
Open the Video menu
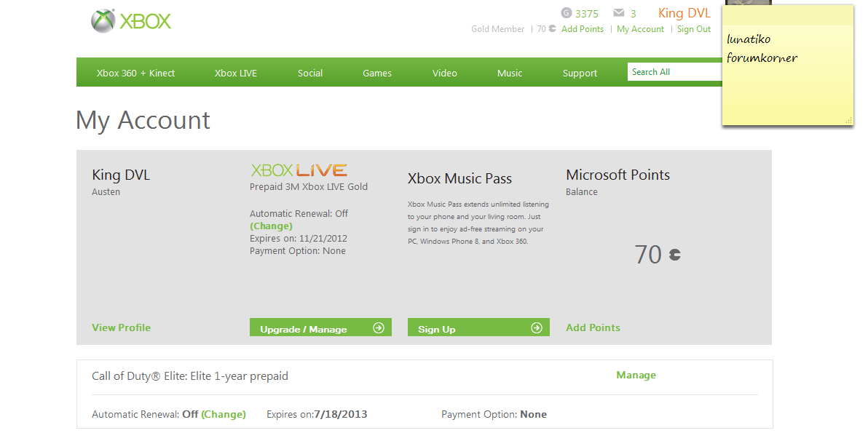(444, 73)
